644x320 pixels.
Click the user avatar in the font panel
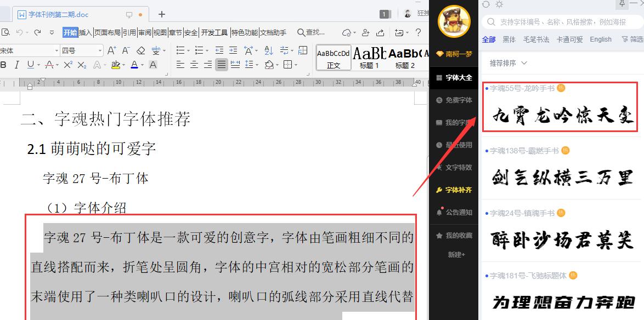pos(454,21)
